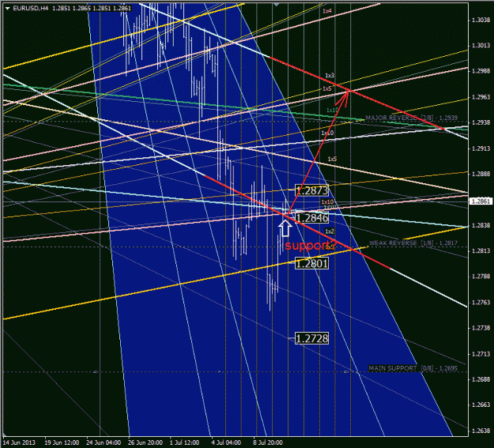494x448 pixels.
Task: Click the 1.2788 value on price axis
Action: coord(481,277)
